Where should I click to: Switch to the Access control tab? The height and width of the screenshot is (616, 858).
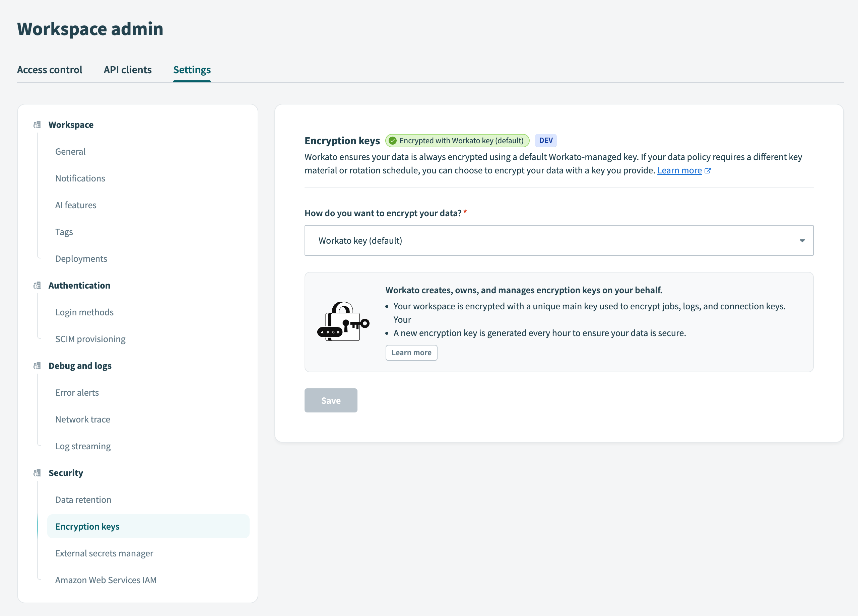click(x=50, y=70)
